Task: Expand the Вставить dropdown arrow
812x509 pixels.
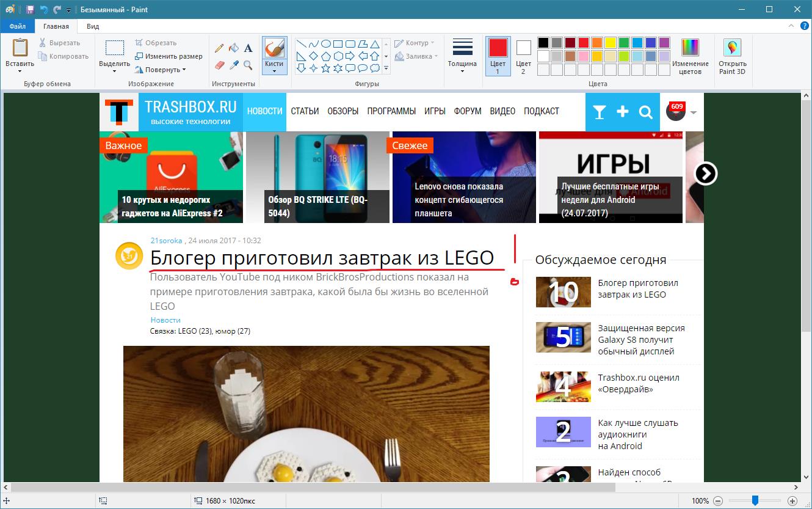Action: pyautogui.click(x=20, y=71)
